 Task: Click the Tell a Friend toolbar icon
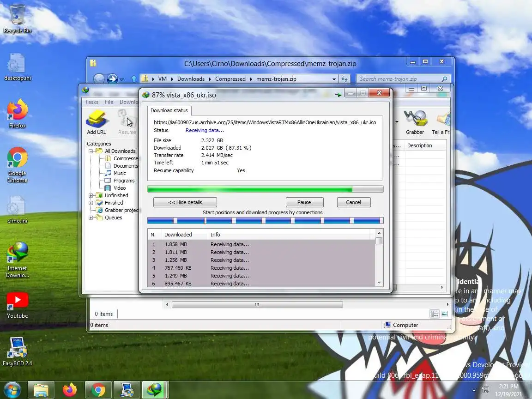click(441, 122)
